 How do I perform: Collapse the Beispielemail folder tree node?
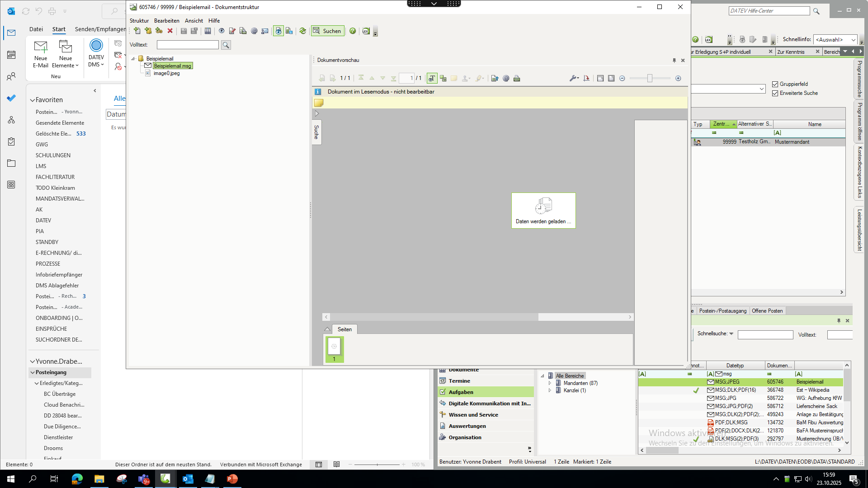133,59
